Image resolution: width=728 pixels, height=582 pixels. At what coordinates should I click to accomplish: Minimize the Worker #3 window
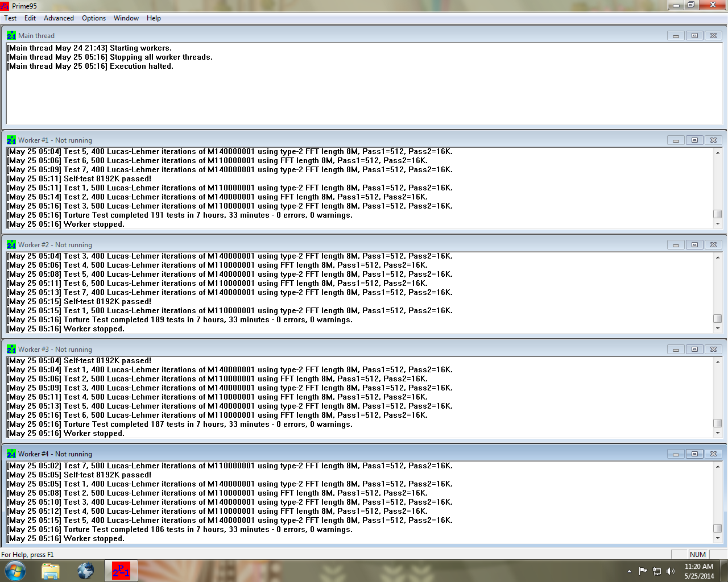pos(676,349)
